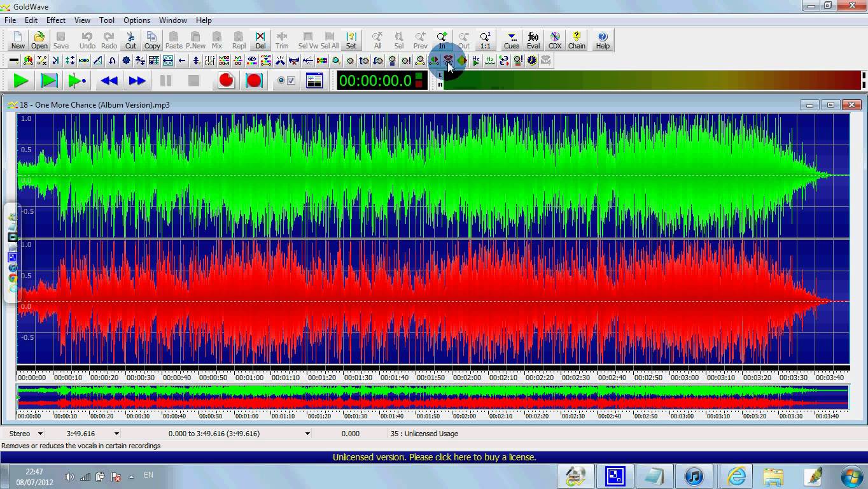Click the Set selection markers button
The width and height of the screenshot is (868, 489).
tap(351, 41)
